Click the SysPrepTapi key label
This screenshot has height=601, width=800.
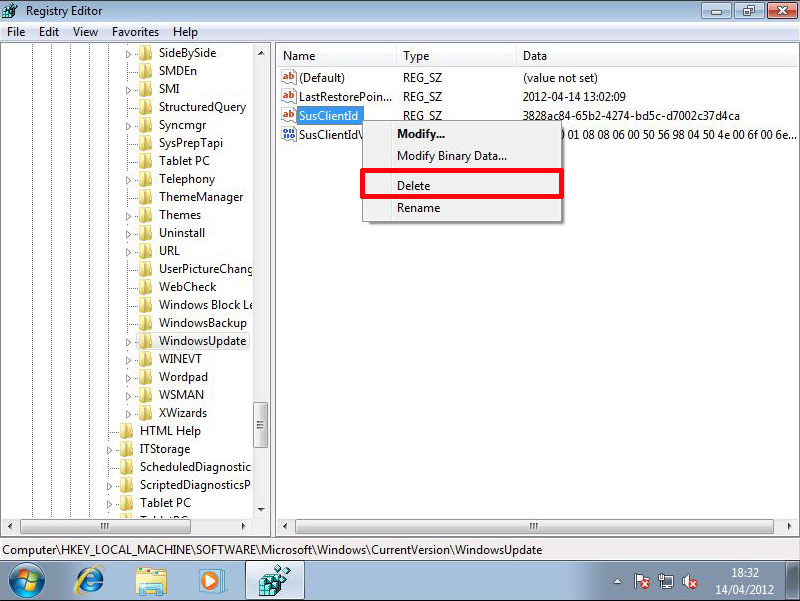[191, 143]
